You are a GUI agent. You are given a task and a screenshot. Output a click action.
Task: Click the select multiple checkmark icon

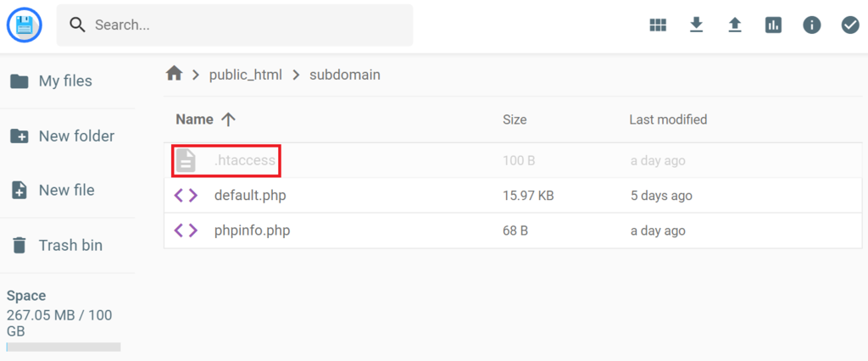click(850, 25)
